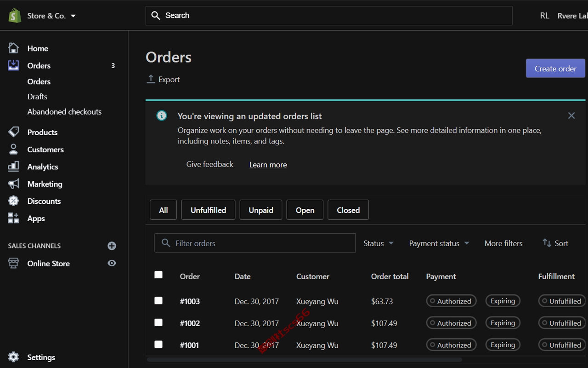
Task: Open the RL user avatar menu
Action: (x=544, y=16)
